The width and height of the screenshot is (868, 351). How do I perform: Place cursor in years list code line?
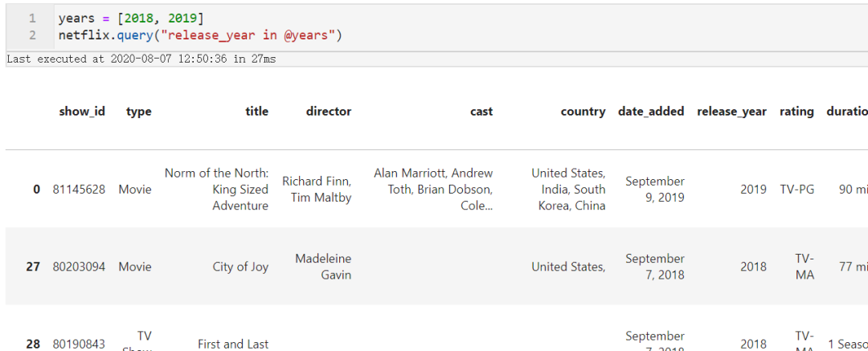tap(131, 18)
